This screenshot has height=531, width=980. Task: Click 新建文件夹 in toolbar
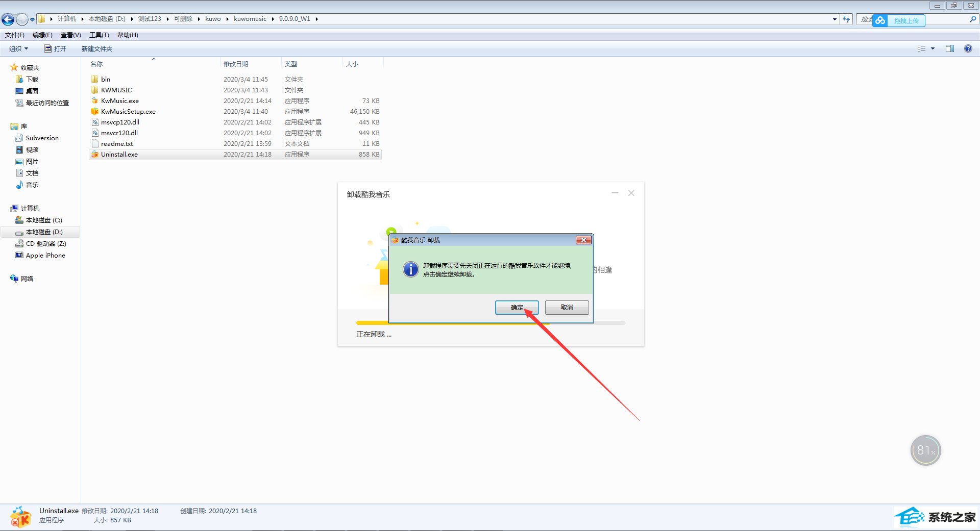click(x=97, y=49)
